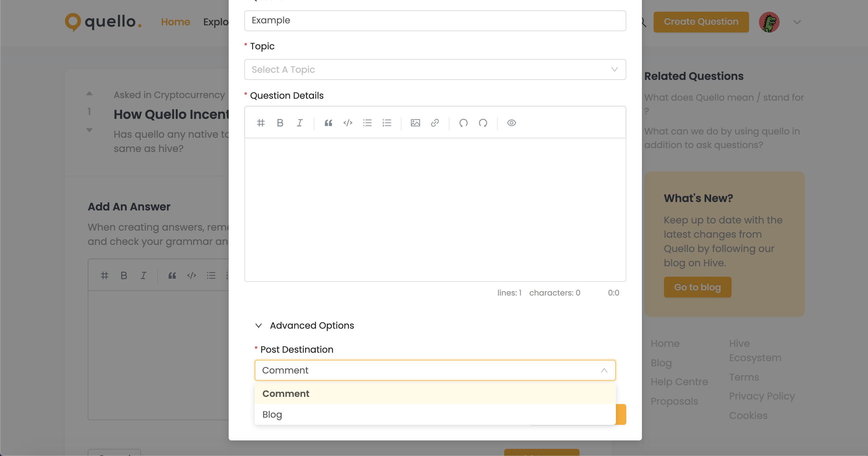The height and width of the screenshot is (456, 868).
Task: Insert code block in Question Details editor
Action: [348, 123]
